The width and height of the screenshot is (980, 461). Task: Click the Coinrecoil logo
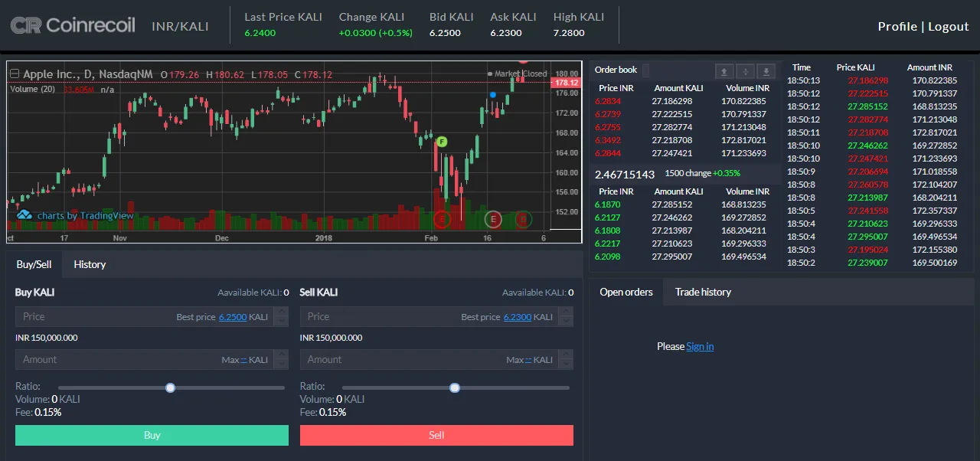tap(73, 25)
